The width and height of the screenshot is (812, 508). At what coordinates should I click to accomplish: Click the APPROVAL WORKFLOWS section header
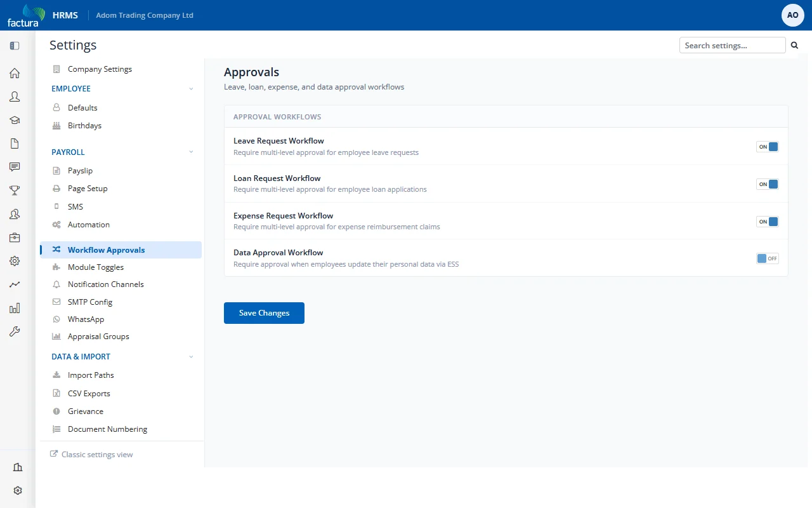click(277, 117)
